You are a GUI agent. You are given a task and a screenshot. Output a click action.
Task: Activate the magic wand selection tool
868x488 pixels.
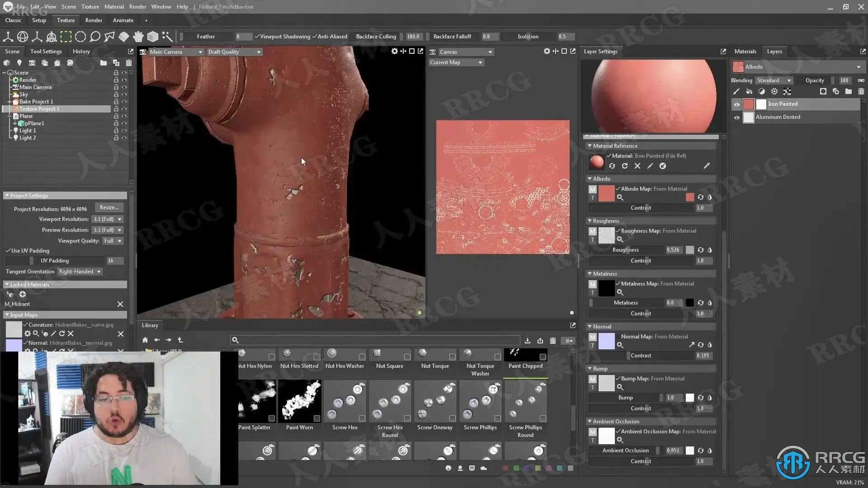click(x=167, y=37)
